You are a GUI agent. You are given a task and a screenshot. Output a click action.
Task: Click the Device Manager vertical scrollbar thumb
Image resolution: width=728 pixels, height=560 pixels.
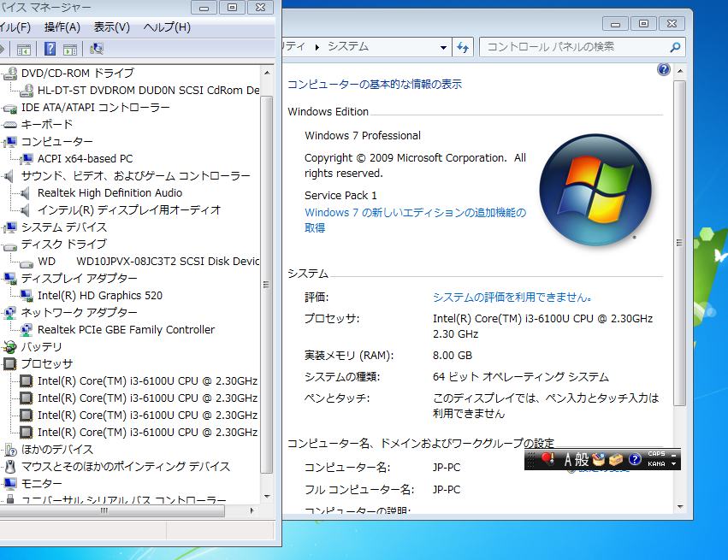pyautogui.click(x=267, y=285)
